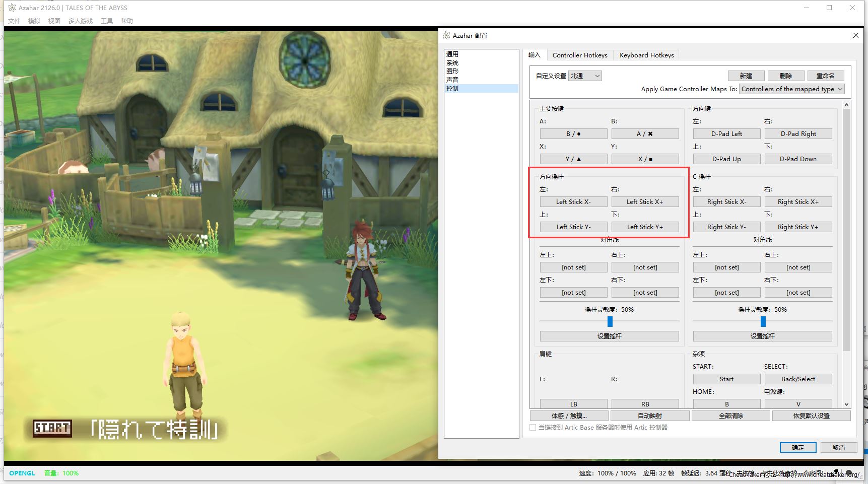Click the D-Pad Up mapping button
Viewport: 868px width, 484px height.
click(x=727, y=159)
